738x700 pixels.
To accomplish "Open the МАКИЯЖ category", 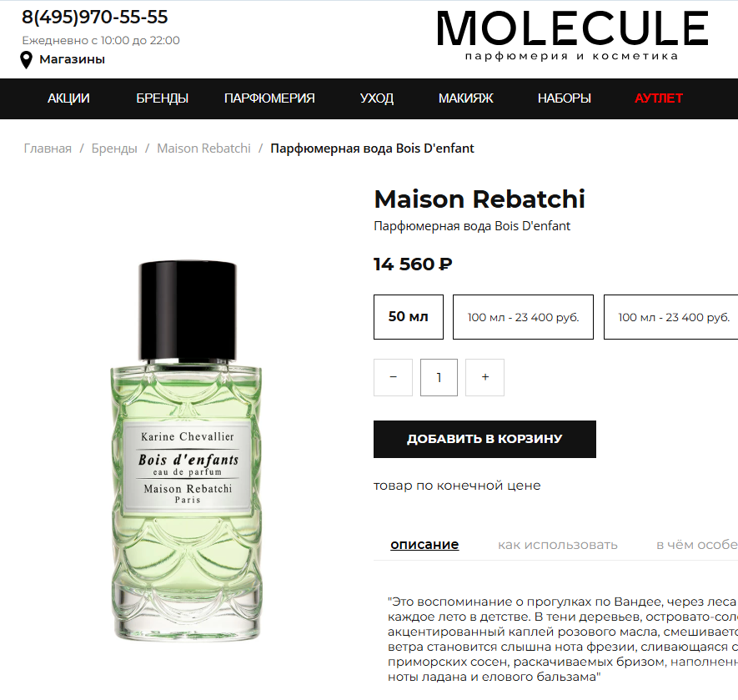I will tap(465, 98).
